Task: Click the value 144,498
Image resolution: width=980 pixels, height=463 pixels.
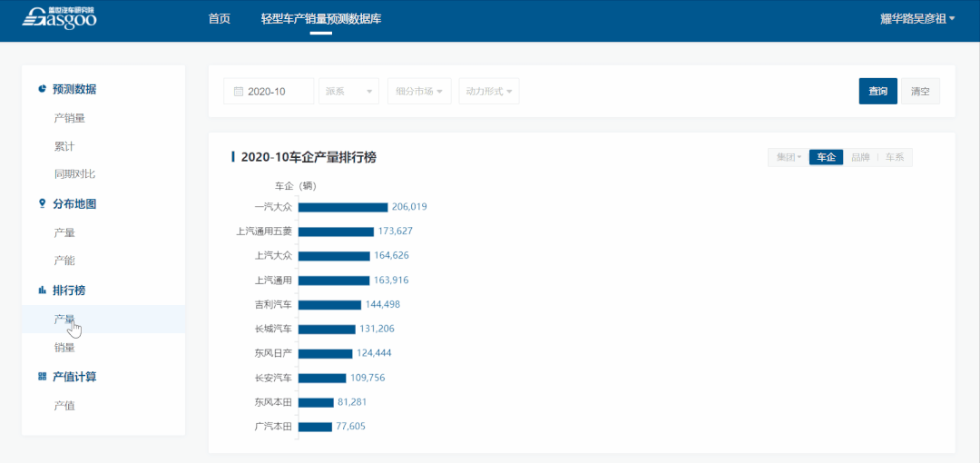Action: [383, 304]
